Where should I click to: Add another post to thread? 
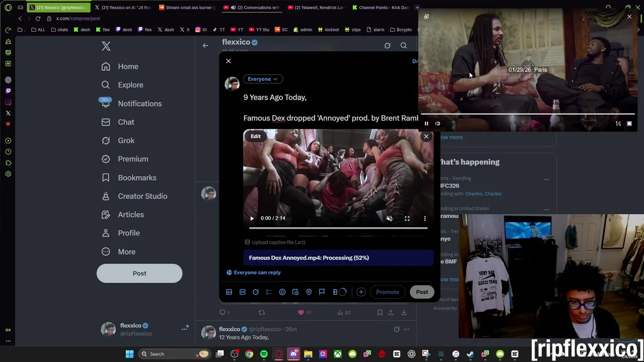click(x=361, y=292)
